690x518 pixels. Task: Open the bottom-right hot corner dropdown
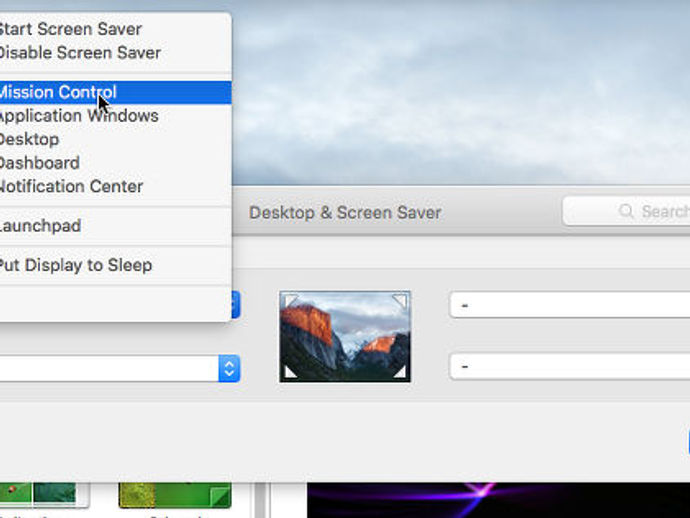click(569, 366)
